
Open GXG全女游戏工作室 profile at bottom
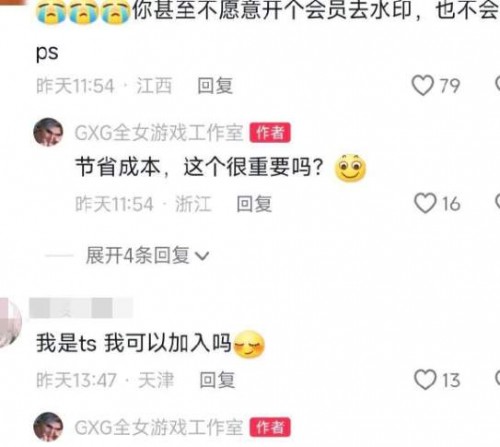click(159, 427)
